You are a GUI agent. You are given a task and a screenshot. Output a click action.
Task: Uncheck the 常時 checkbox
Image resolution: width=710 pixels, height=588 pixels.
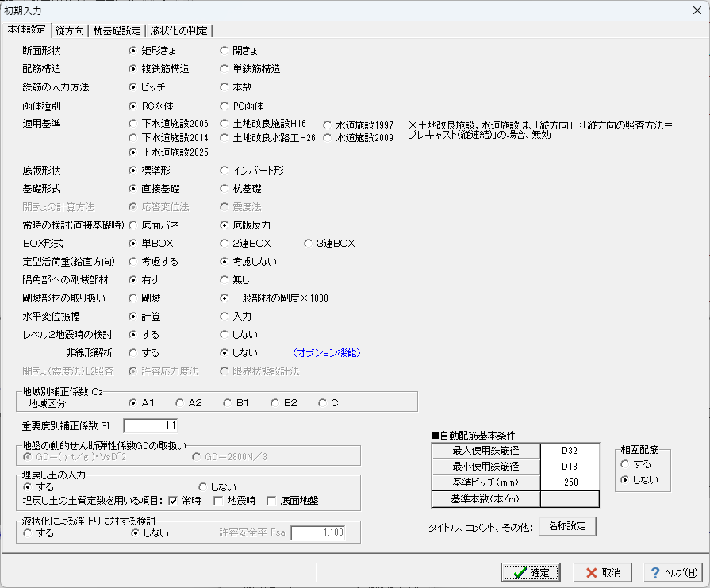click(173, 500)
